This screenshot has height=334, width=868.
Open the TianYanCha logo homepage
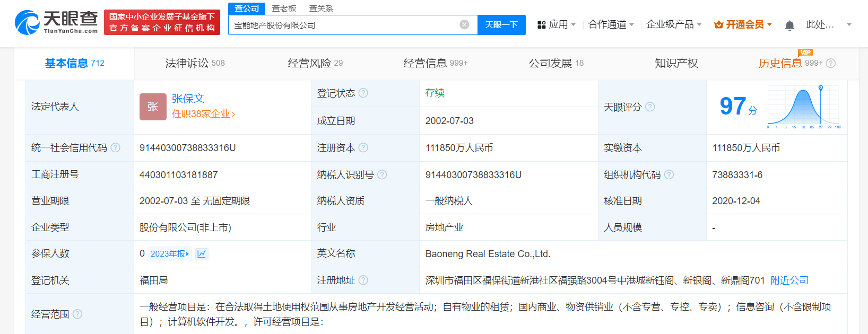56,22
